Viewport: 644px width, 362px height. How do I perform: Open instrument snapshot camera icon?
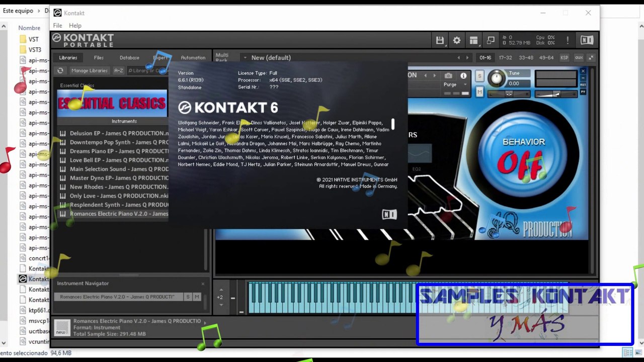[x=448, y=75]
